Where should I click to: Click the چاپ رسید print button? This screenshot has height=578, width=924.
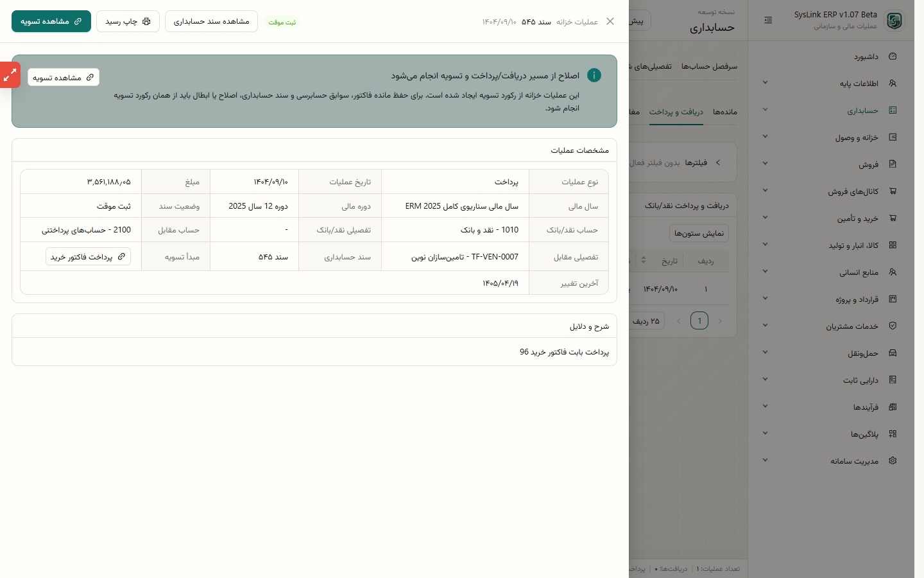[x=128, y=21]
